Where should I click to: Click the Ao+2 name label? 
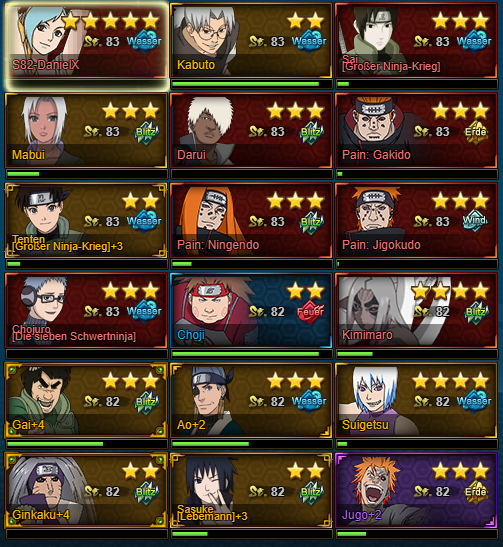[x=191, y=425]
